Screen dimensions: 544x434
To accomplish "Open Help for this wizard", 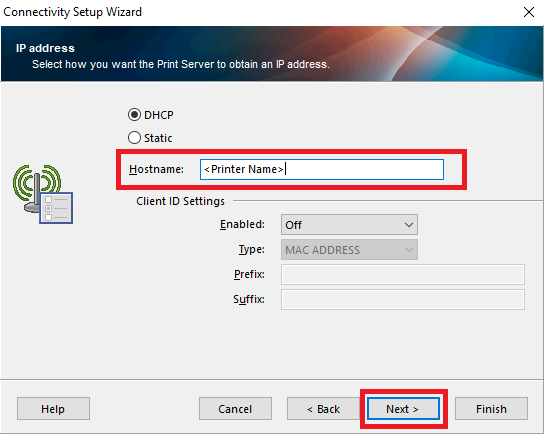I will pyautogui.click(x=53, y=409).
